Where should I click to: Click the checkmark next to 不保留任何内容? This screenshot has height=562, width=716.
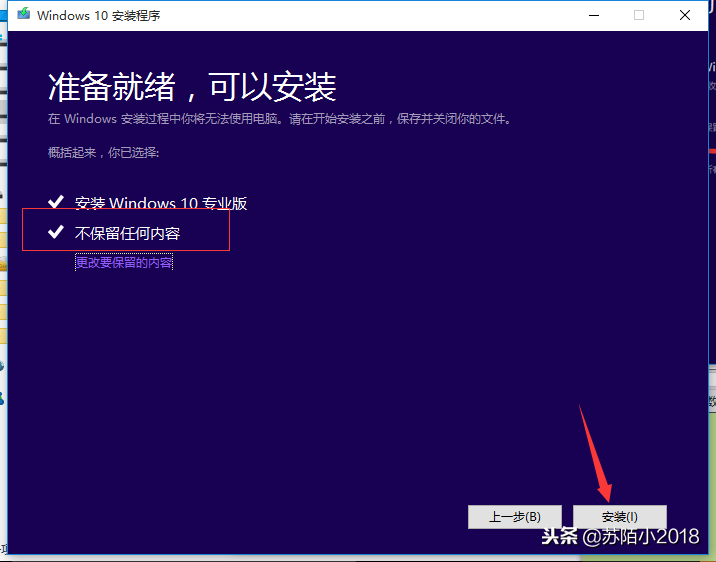pyautogui.click(x=56, y=232)
